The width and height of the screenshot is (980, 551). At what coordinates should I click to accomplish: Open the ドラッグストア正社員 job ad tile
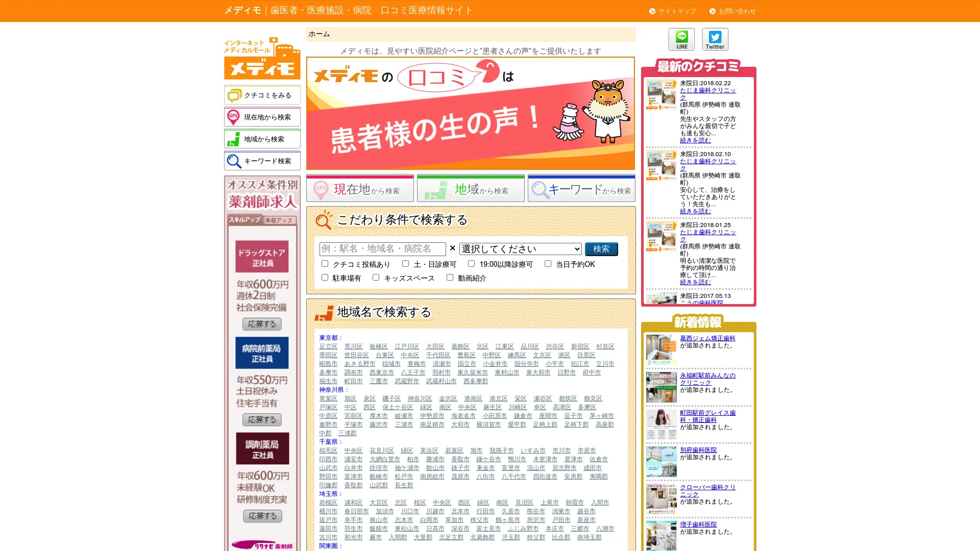coord(262,257)
